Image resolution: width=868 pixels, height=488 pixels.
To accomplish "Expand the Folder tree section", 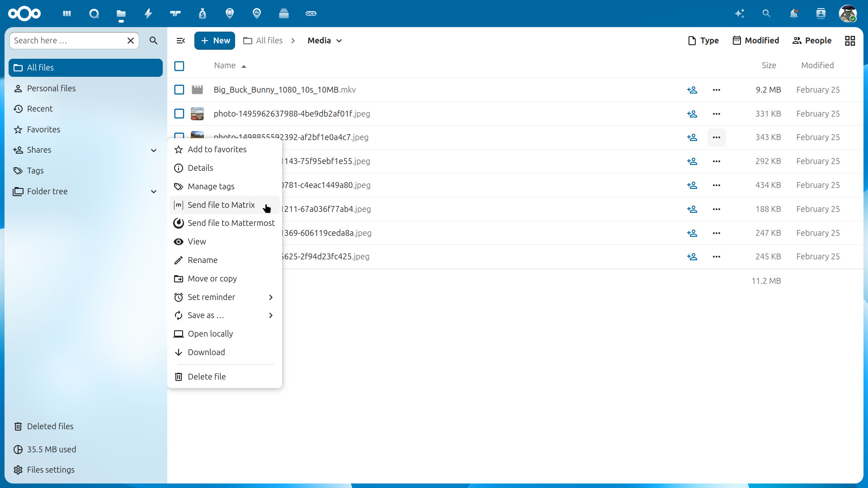I will pos(154,191).
